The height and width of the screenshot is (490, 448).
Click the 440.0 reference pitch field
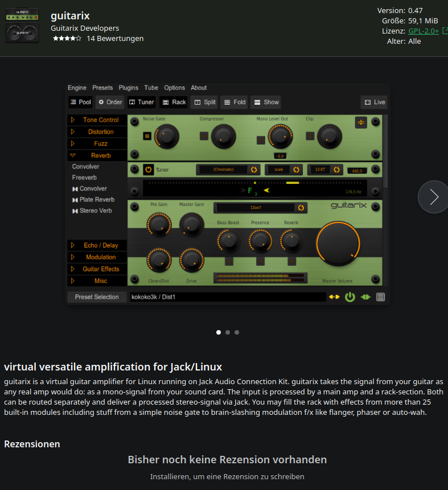[x=357, y=171]
